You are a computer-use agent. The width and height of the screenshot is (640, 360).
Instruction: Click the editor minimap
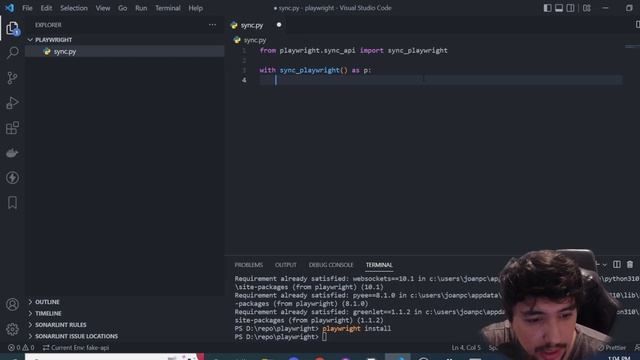click(x=631, y=47)
